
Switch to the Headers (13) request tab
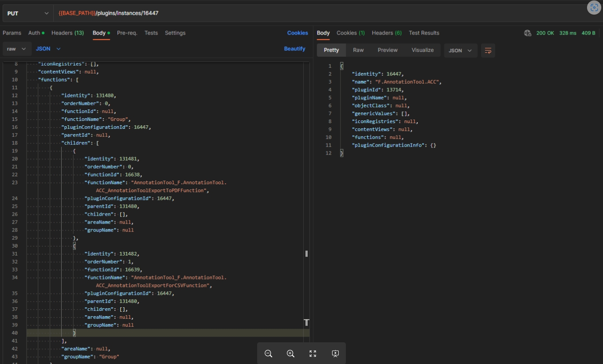(67, 33)
